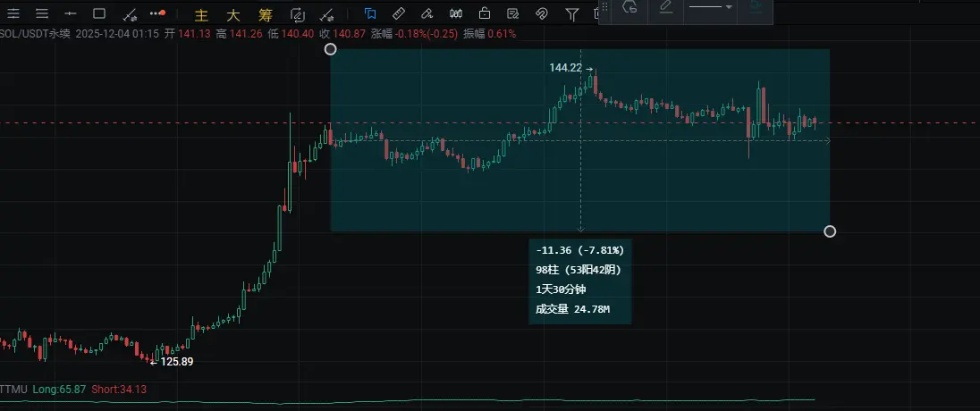Viewport: 980px width, 411px height.
Task: Open the note edit icon
Action: coord(513,13)
